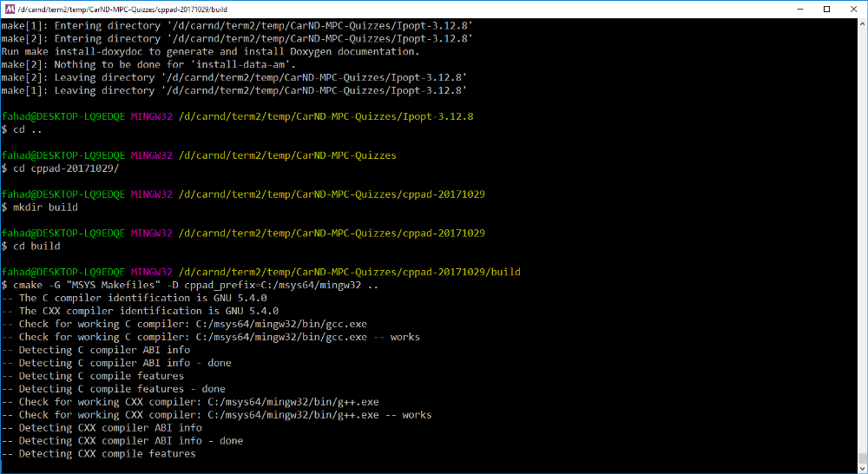Click the 'cd cppad-20171029/' command line

pos(61,168)
